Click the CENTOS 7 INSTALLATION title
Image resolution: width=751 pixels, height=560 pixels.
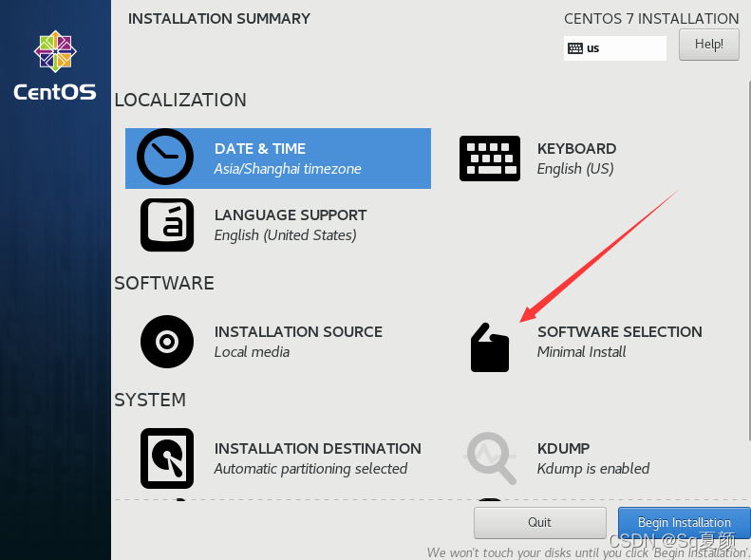point(651,19)
